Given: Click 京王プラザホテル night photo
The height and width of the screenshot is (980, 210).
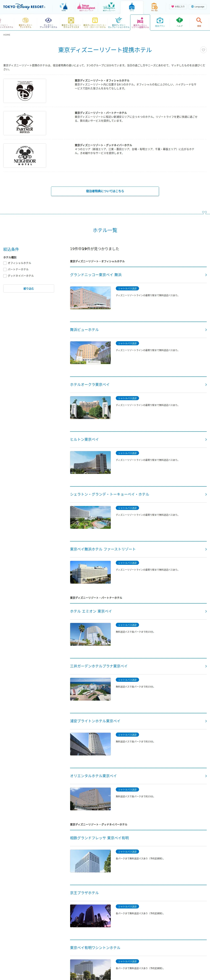Looking at the screenshot, I should (x=90, y=916).
